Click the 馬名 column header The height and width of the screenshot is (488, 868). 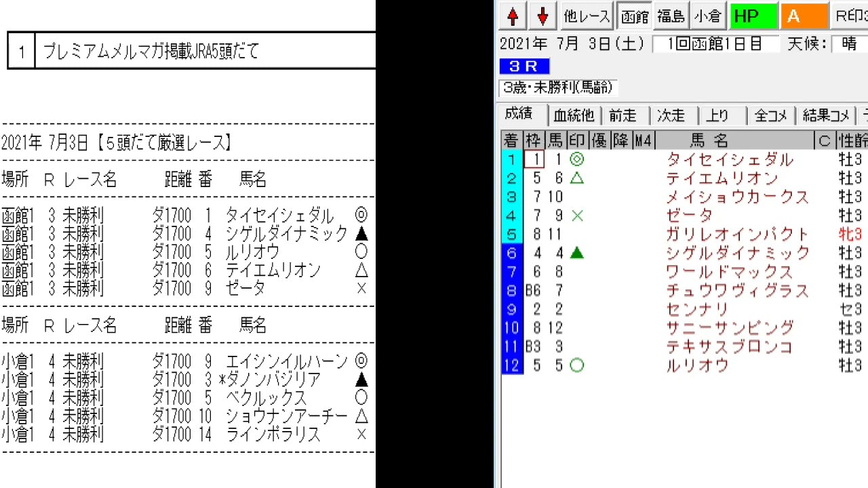pyautogui.click(x=709, y=140)
